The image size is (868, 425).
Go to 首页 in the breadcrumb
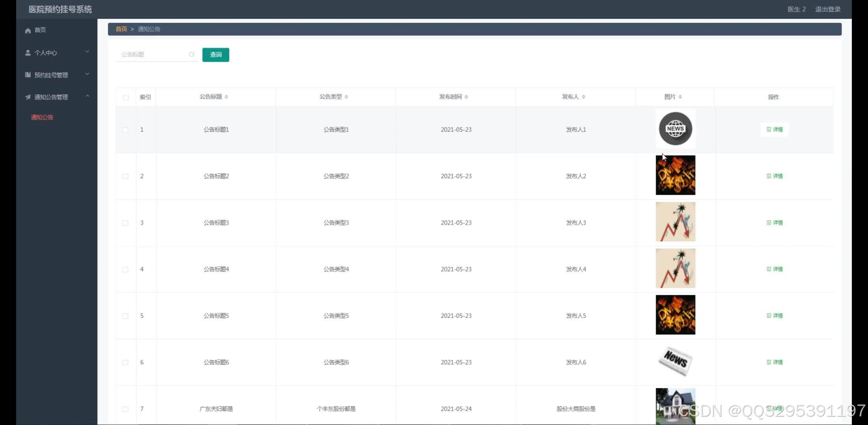[121, 29]
